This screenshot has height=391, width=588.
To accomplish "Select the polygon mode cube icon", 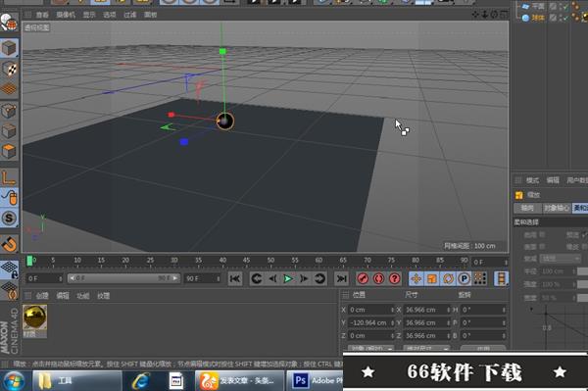I will [9, 151].
